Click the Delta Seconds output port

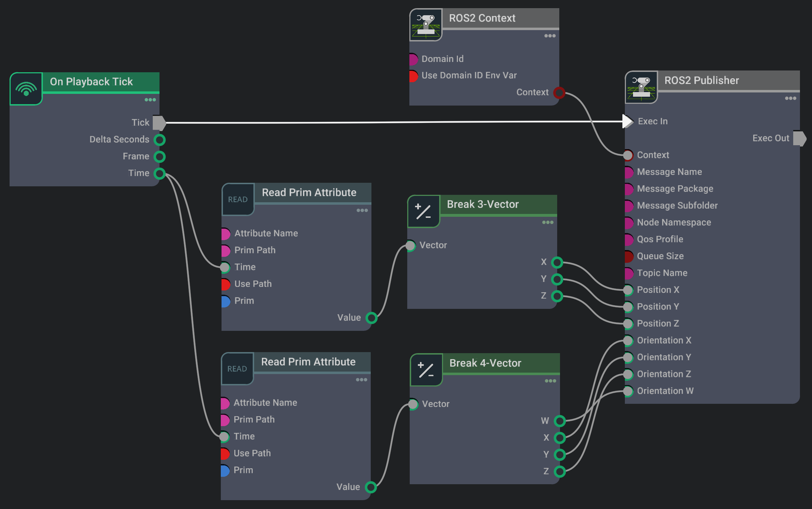pyautogui.click(x=159, y=140)
